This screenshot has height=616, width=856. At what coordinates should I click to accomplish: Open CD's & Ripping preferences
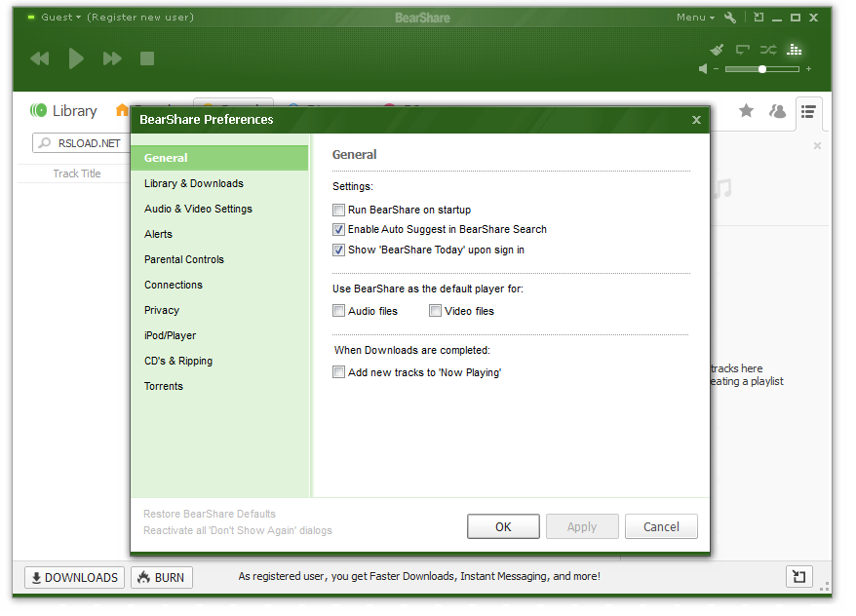[178, 361]
